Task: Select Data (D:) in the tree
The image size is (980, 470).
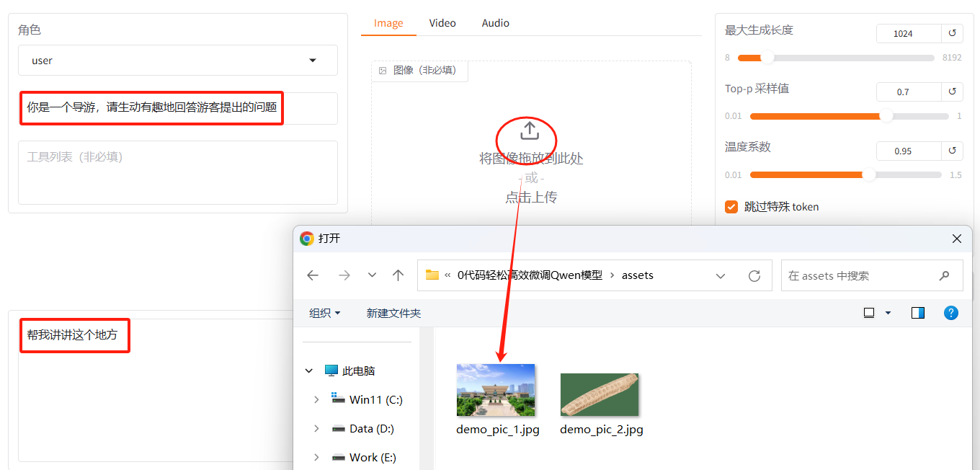Action: click(372, 428)
